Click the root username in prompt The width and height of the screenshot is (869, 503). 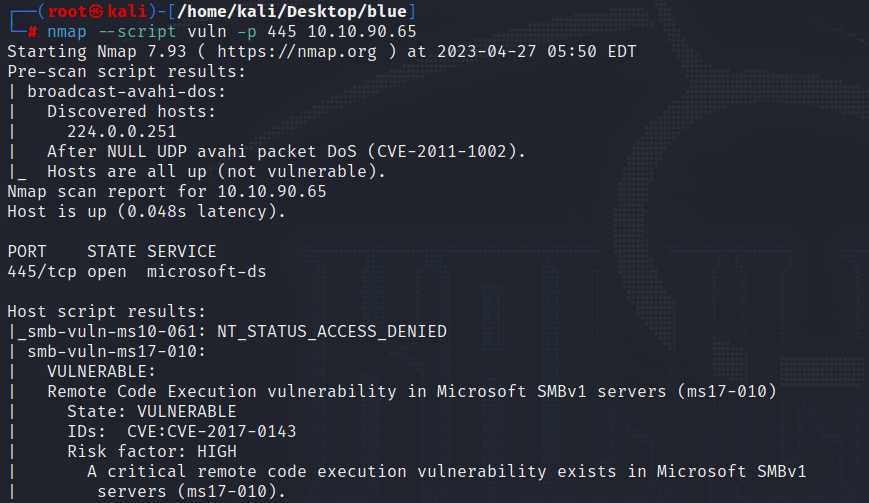coord(67,12)
